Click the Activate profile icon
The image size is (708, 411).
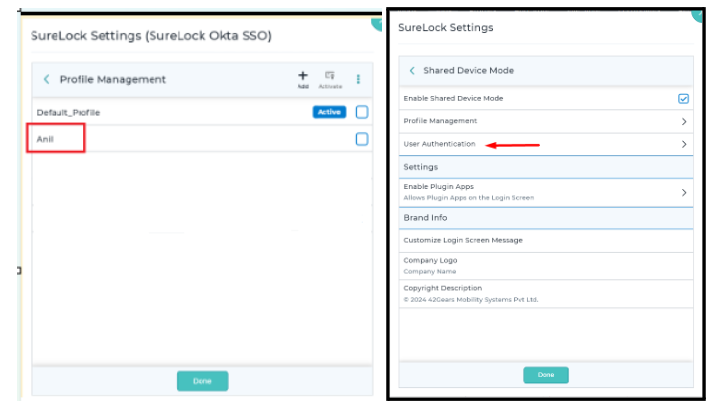point(330,79)
